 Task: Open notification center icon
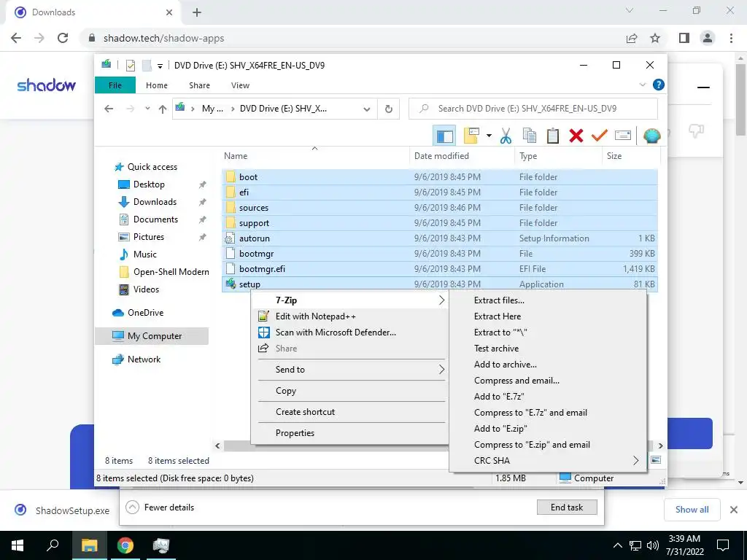tap(723, 545)
